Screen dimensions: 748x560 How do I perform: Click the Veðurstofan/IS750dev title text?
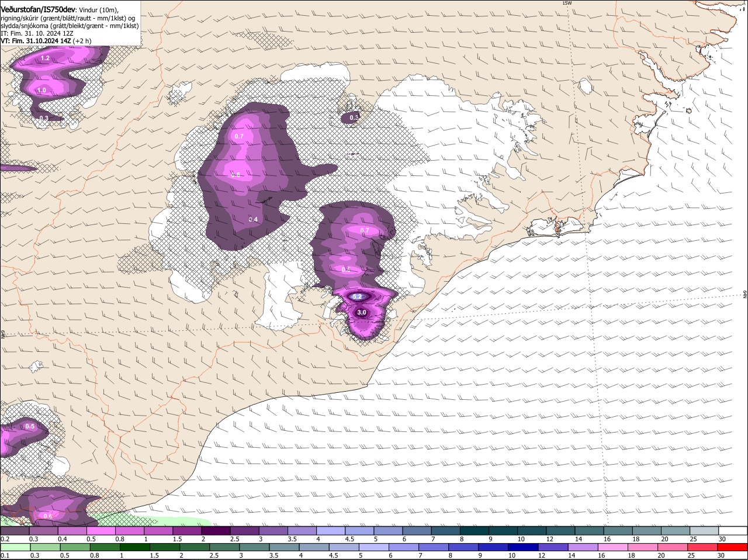click(x=38, y=9)
